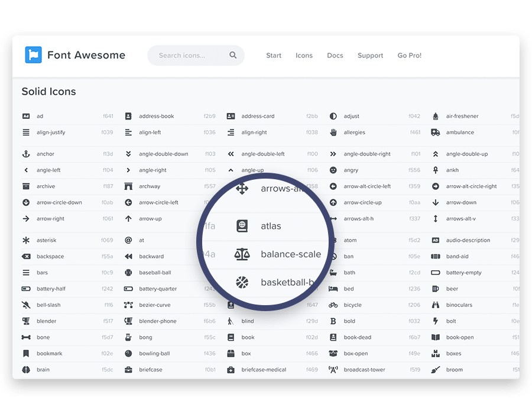This screenshot has width=532, height=414.
Task: Click the bookmark label
Action: click(x=50, y=353)
